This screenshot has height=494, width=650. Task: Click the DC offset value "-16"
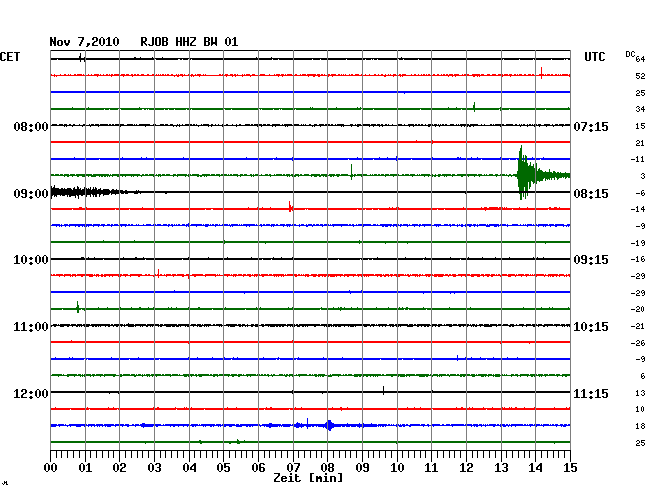[x=638, y=259]
